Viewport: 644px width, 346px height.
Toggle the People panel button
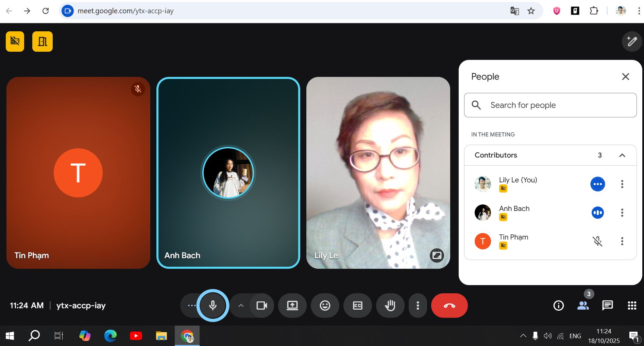583,306
